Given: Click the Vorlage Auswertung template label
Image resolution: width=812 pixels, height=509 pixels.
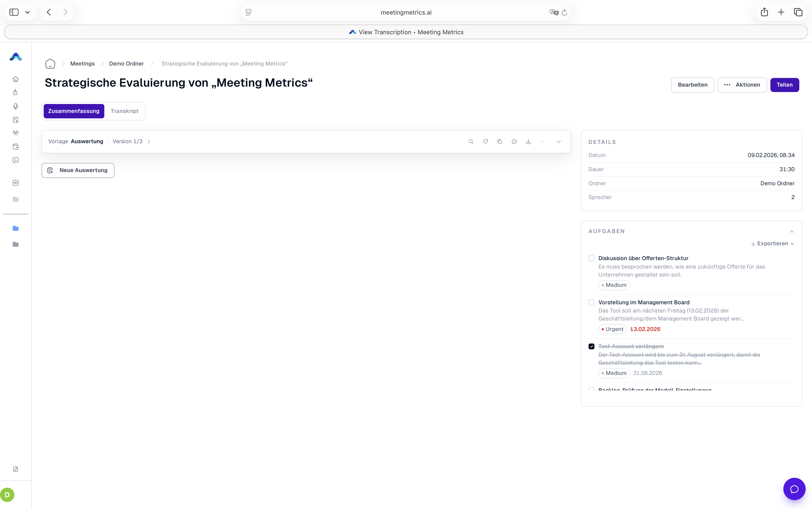Looking at the screenshot, I should point(76,141).
